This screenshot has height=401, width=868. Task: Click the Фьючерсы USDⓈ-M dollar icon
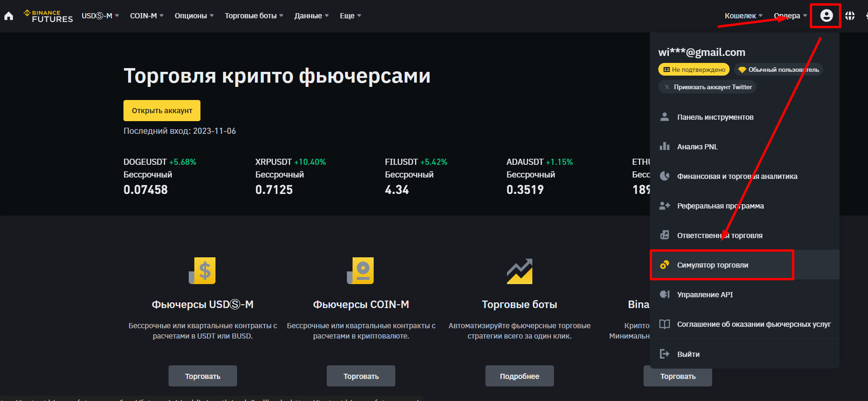tap(202, 270)
